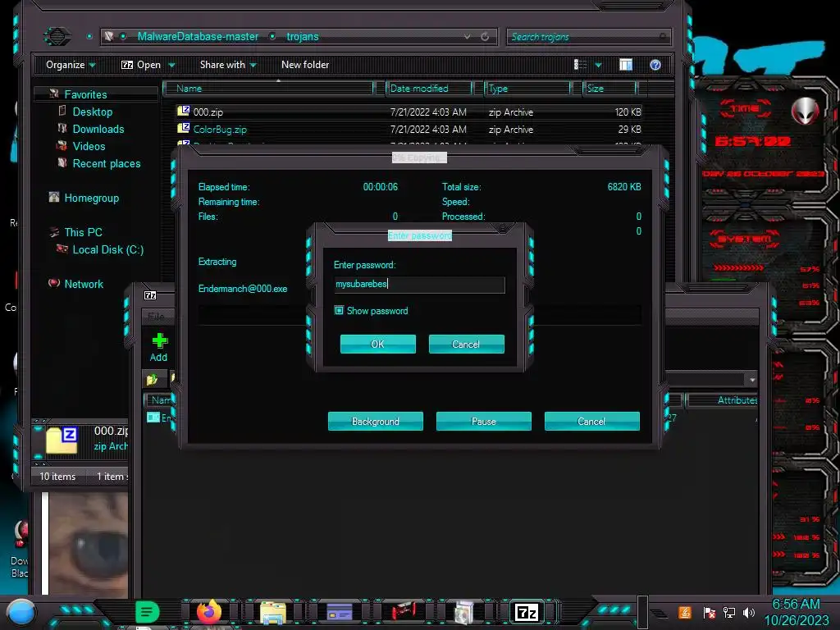Viewport: 840px width, 630px height.
Task: Click the MalwareDatabase-master breadcrumb segment
Action: coord(198,36)
